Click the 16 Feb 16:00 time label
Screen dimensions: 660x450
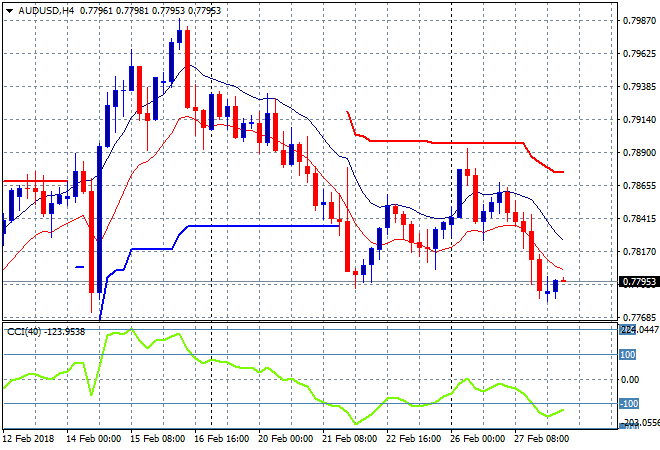[x=221, y=439]
